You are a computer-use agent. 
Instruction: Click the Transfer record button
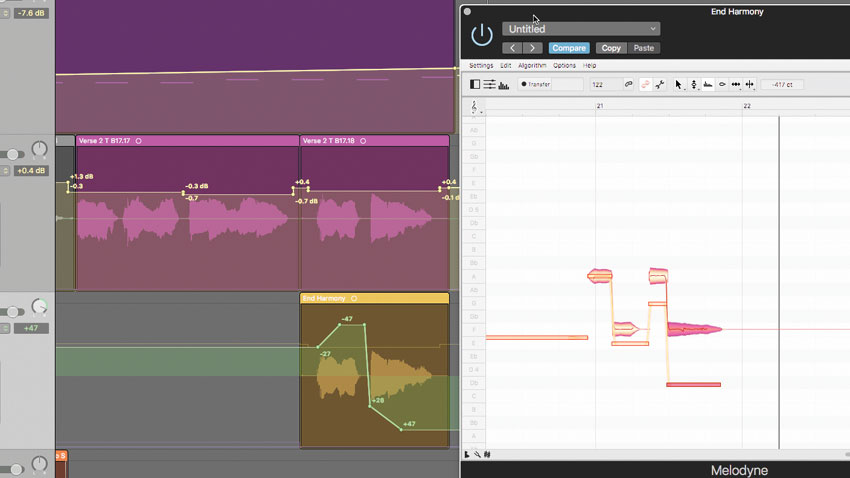tap(535, 85)
